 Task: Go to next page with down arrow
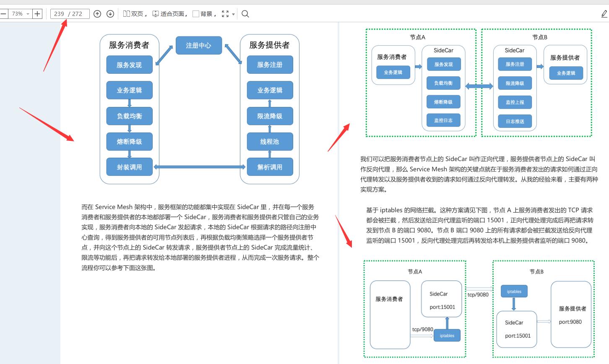[x=110, y=14]
